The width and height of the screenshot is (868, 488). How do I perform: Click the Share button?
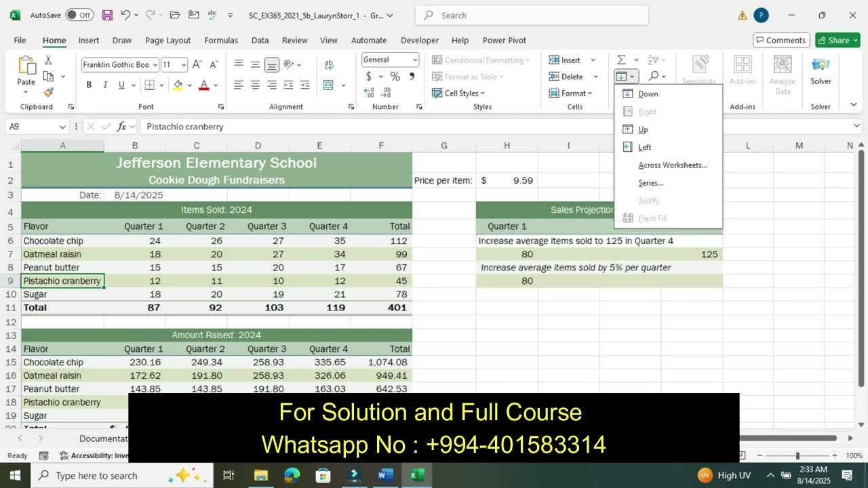(x=837, y=40)
